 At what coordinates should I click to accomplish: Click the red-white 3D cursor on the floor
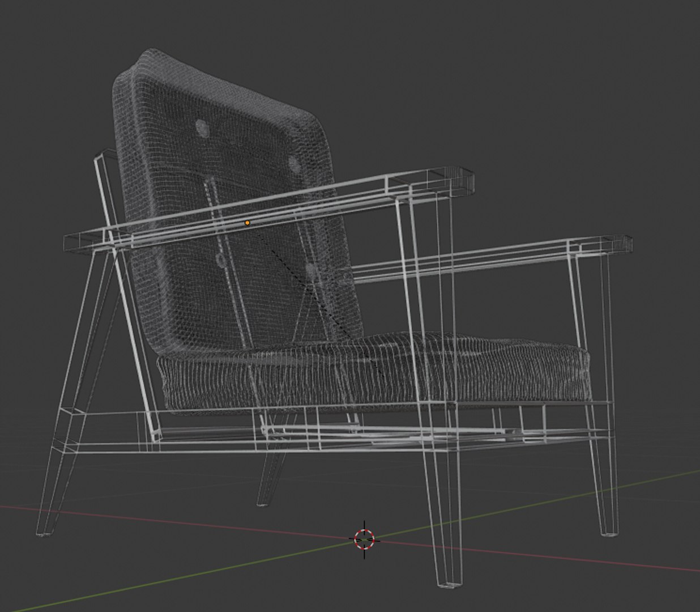365,539
